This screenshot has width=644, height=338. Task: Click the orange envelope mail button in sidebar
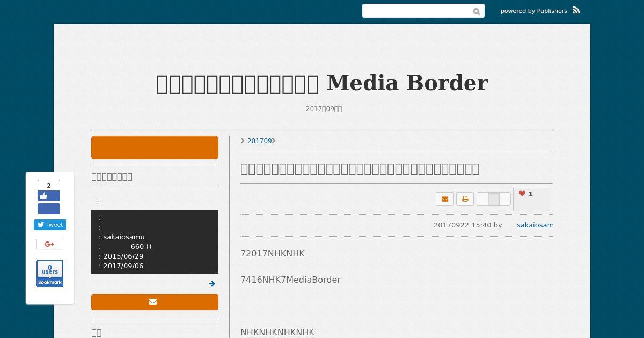pyautogui.click(x=155, y=302)
